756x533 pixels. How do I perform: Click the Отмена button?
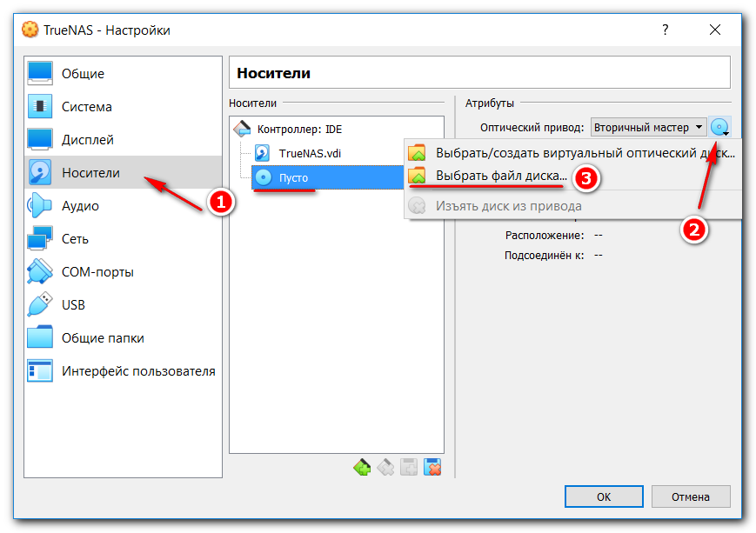[691, 496]
